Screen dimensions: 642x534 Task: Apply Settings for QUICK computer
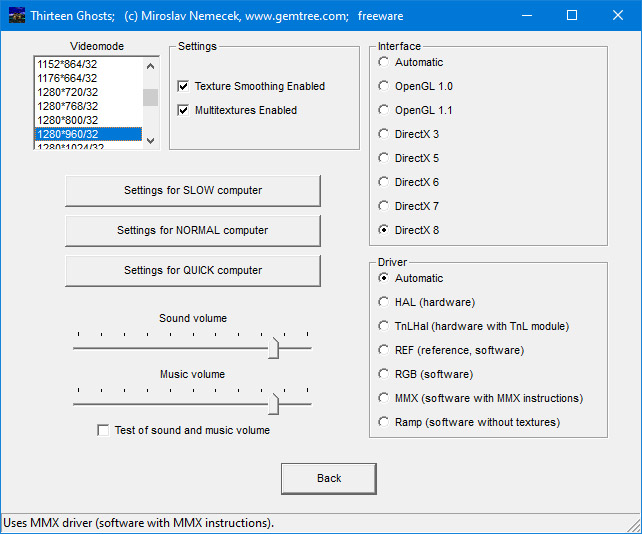pyautogui.click(x=193, y=271)
